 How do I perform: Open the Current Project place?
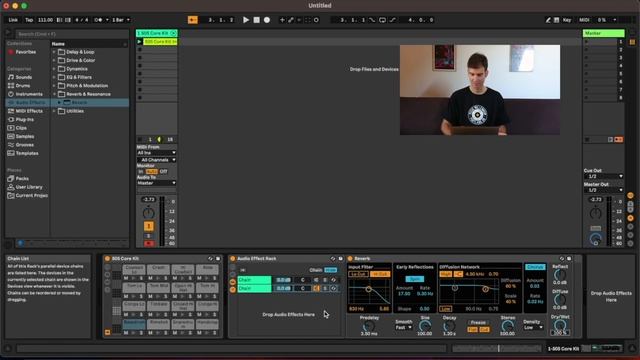coord(31,196)
